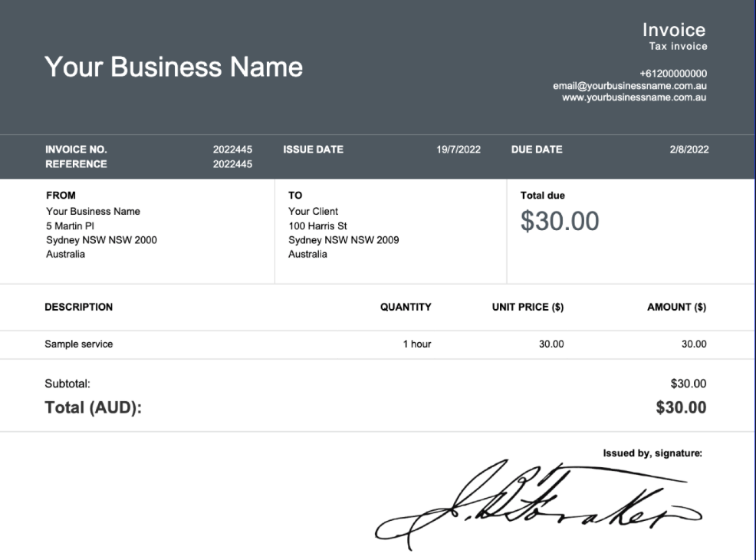Image resolution: width=756 pixels, height=560 pixels.
Task: Click the "ISSUE DATE" label
Action: (314, 150)
